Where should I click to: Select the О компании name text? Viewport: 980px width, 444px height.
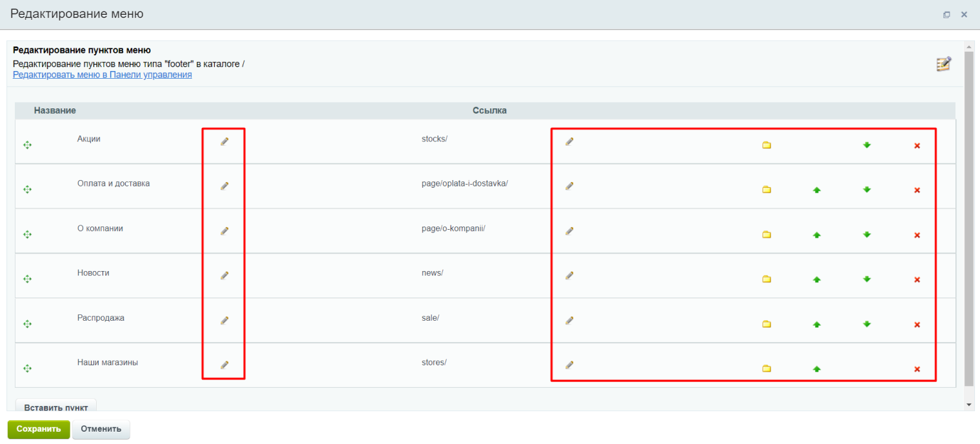tap(100, 228)
